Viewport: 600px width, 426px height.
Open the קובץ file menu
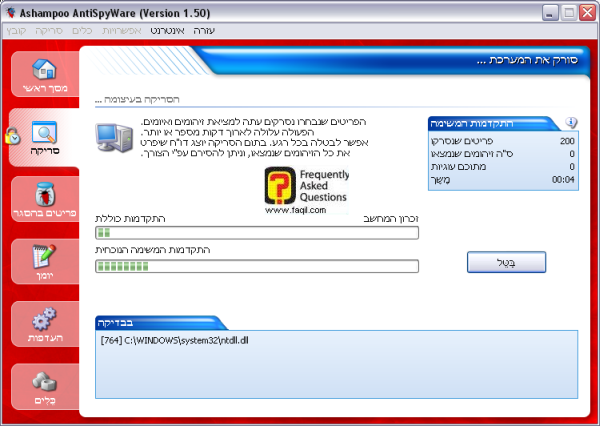click(17, 31)
